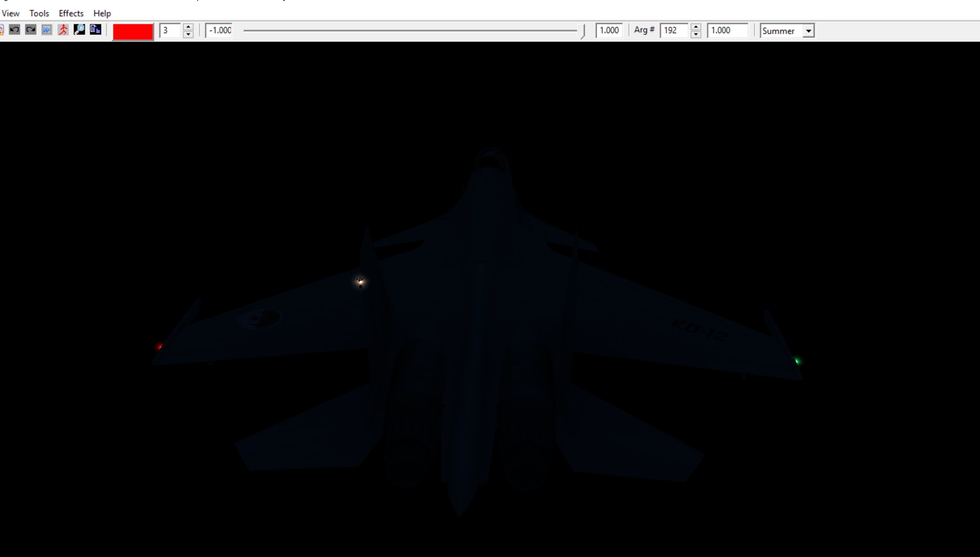Viewport: 980px width, 557px height.
Task: Click the -1.000 minimum value field
Action: pos(219,31)
